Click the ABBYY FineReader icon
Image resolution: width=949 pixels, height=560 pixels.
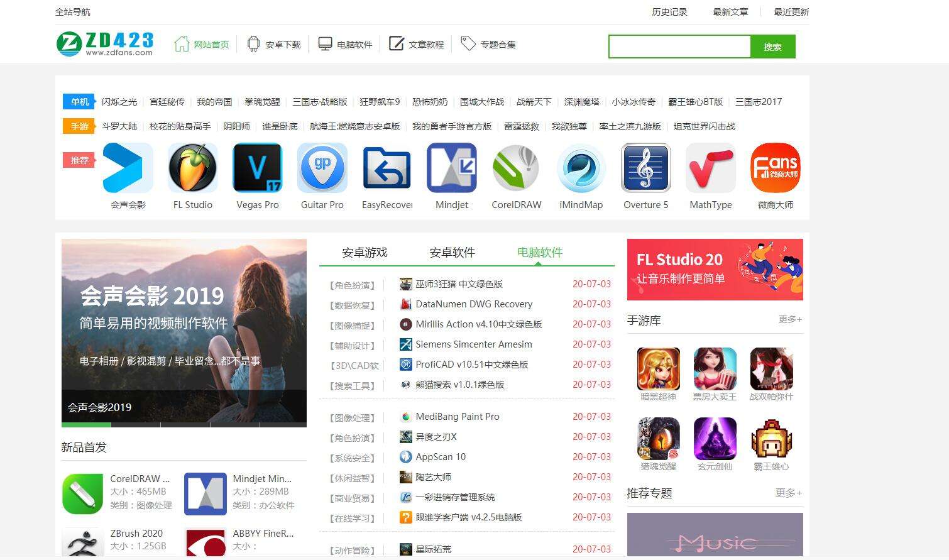coord(206,542)
